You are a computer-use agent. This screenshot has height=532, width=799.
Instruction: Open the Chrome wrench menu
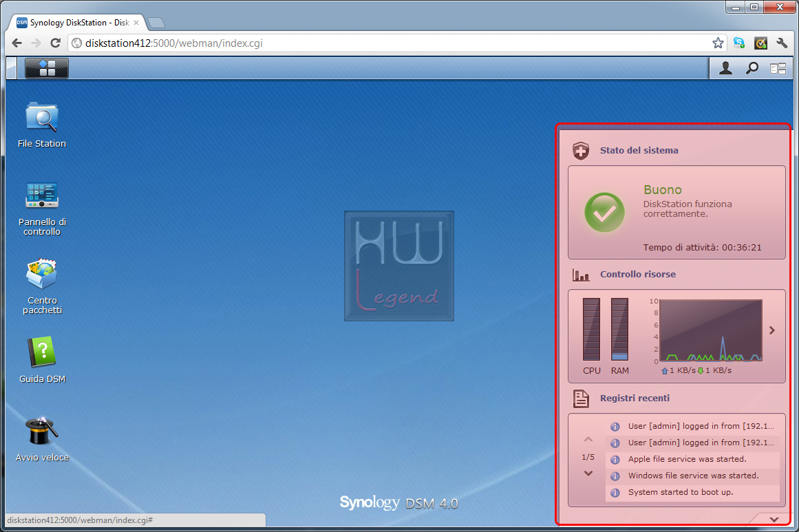pos(782,43)
